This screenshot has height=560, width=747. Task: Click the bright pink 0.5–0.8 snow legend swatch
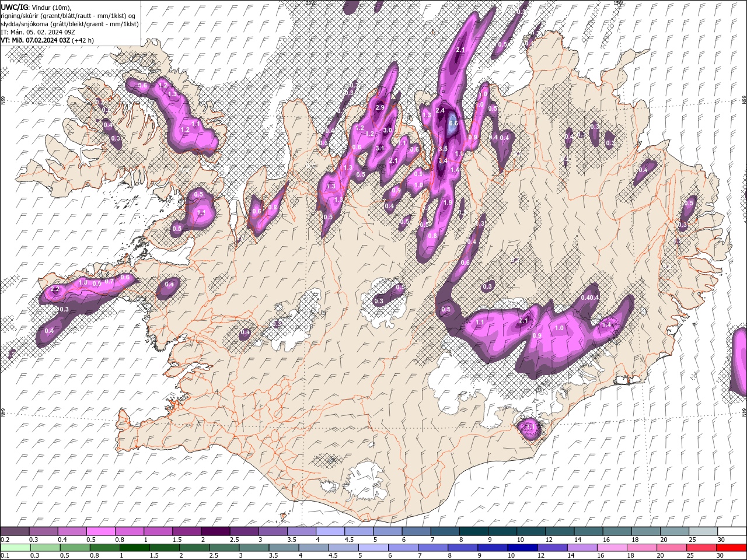point(100,531)
